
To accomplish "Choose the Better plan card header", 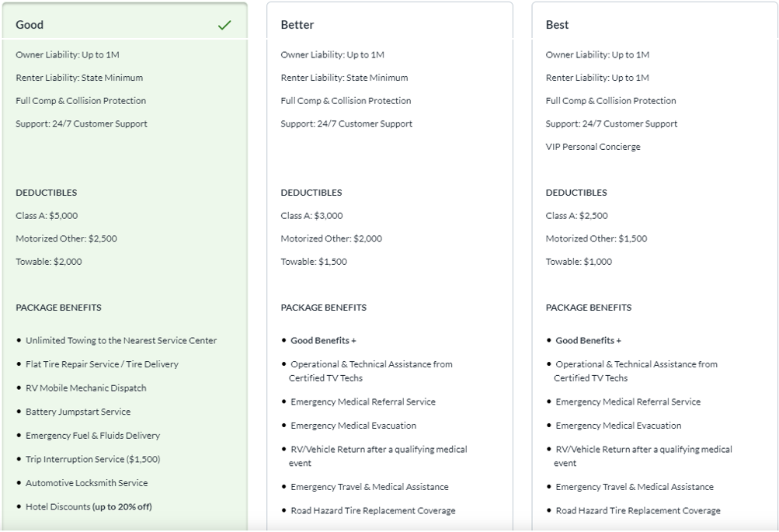I will point(297,25).
